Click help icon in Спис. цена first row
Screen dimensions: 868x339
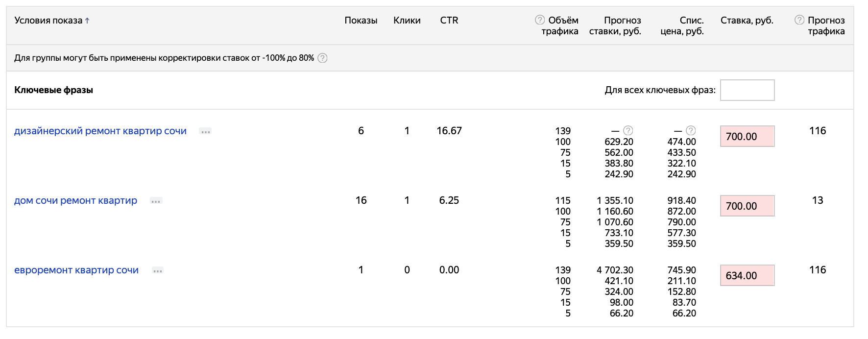coord(691,130)
